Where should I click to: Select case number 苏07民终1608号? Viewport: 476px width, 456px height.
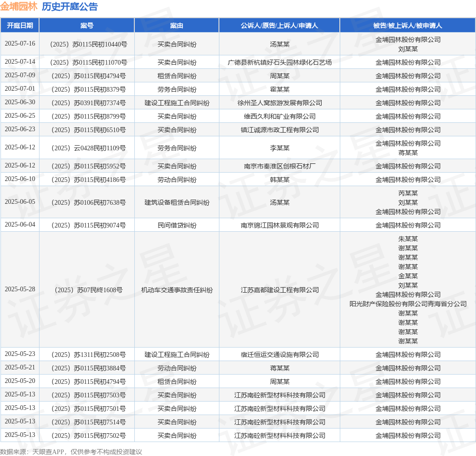pos(89,290)
